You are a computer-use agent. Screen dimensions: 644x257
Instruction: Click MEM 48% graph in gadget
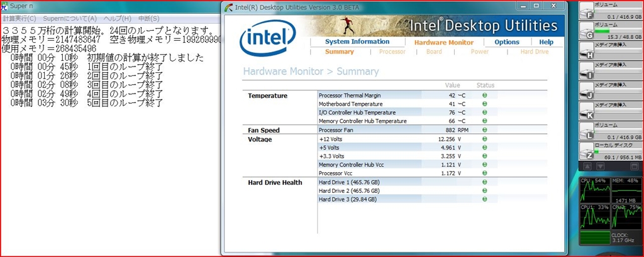click(626, 191)
